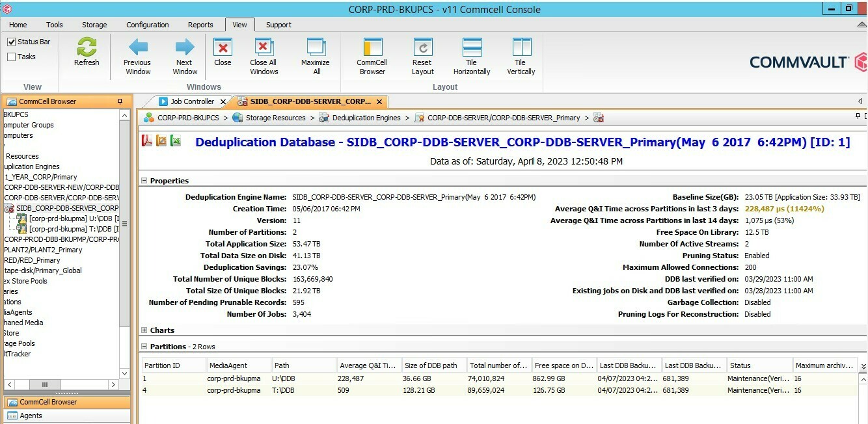The image size is (868, 424).
Task: Click Agents bottom panel button
Action: (67, 416)
